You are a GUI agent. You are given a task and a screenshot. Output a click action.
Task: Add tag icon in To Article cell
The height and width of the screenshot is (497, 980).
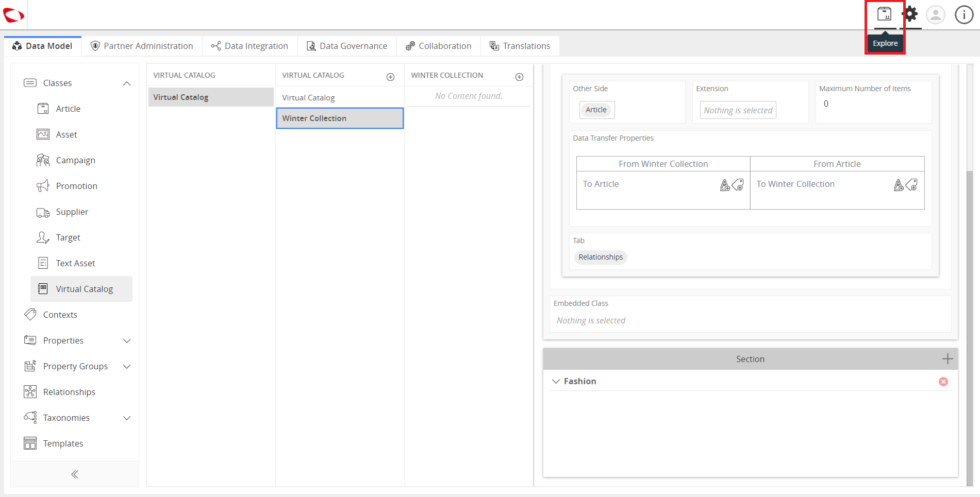point(738,184)
